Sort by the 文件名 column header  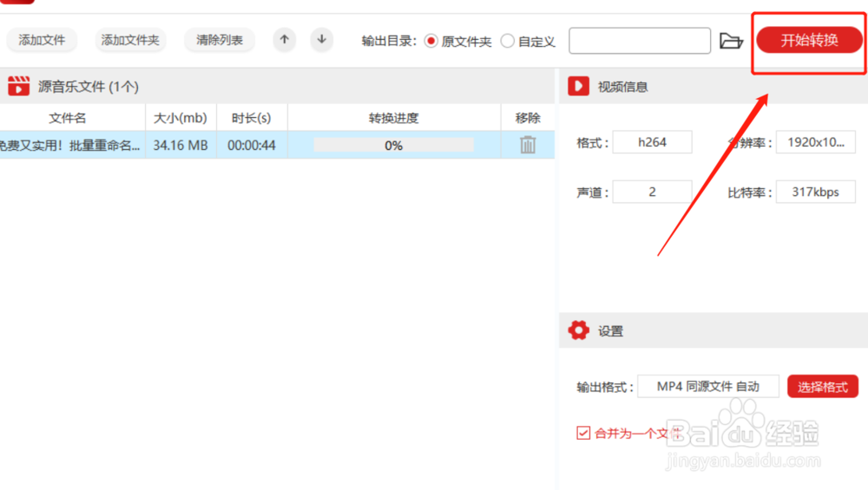[68, 118]
